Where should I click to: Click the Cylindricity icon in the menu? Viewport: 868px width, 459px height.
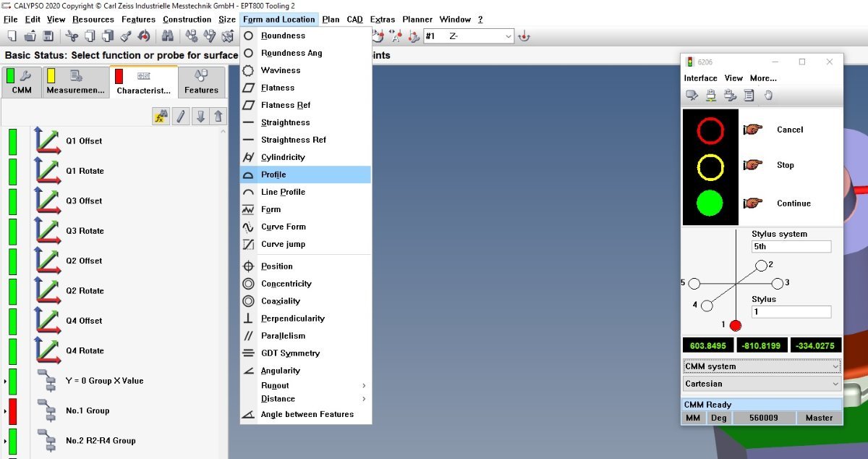click(x=248, y=157)
